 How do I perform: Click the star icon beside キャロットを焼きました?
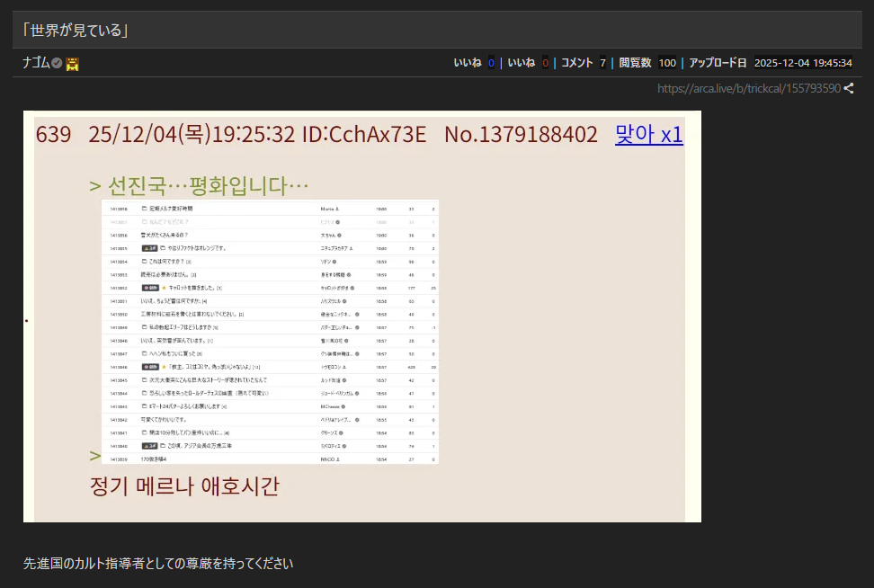[x=164, y=288]
